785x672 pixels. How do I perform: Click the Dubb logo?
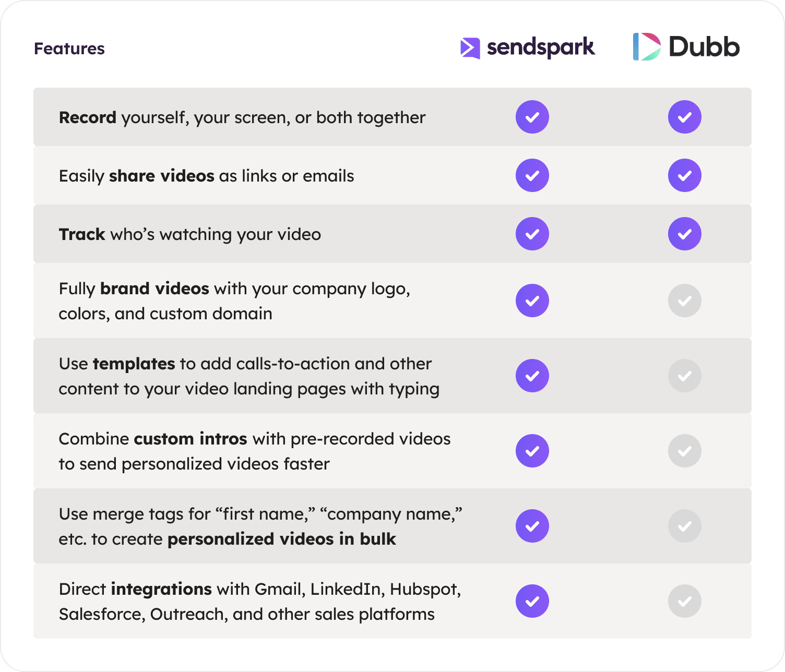pos(686,47)
